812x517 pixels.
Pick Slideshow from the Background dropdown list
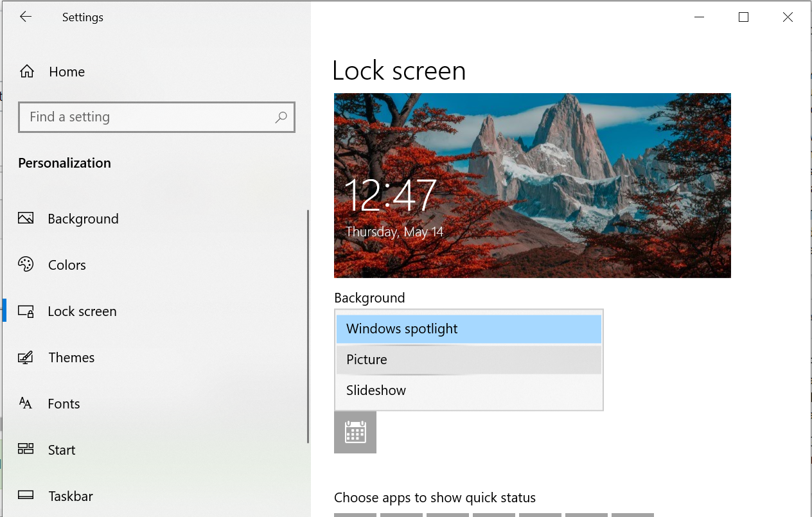coord(468,390)
